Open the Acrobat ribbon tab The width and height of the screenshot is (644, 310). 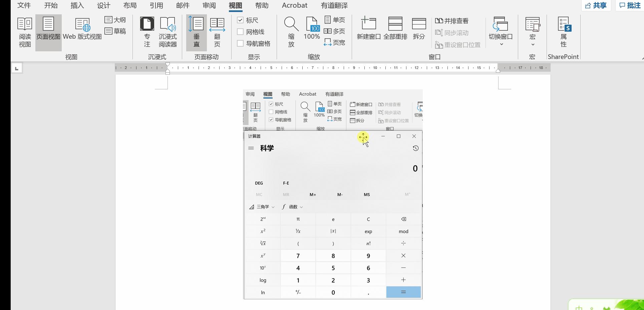(294, 5)
